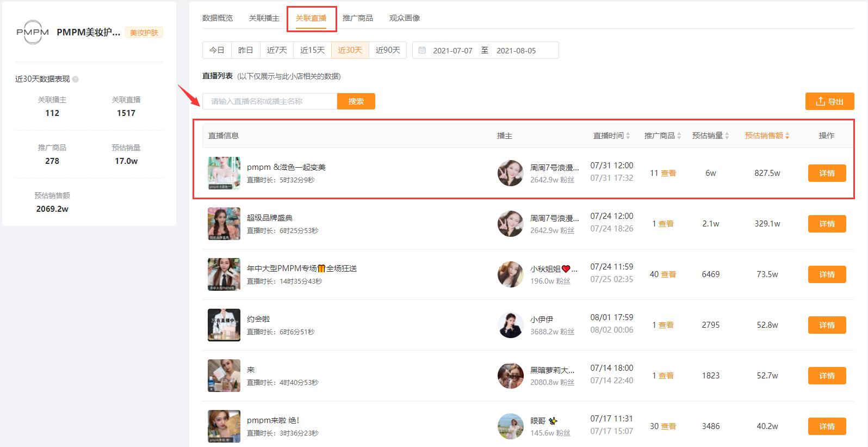Click the 搜索 button
868x447 pixels.
(356, 101)
